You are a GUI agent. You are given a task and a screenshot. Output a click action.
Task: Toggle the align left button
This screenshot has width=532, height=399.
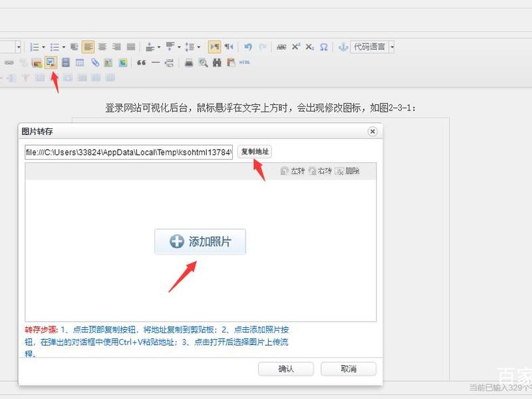point(88,47)
